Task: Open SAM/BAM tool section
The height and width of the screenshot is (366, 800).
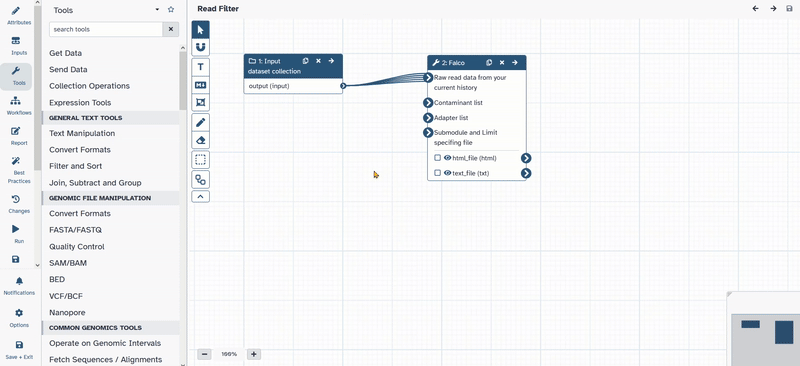Action: point(68,263)
